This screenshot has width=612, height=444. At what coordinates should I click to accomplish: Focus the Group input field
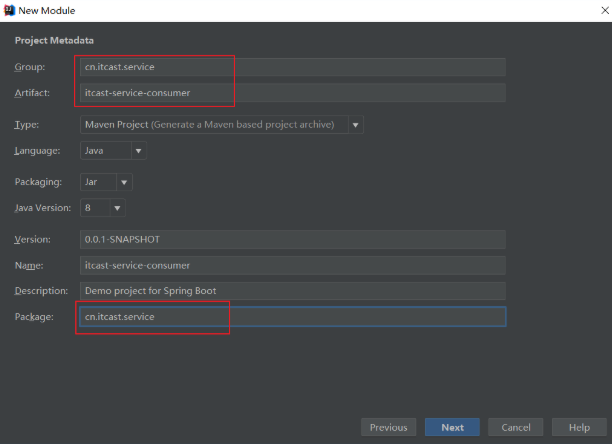click(x=292, y=67)
